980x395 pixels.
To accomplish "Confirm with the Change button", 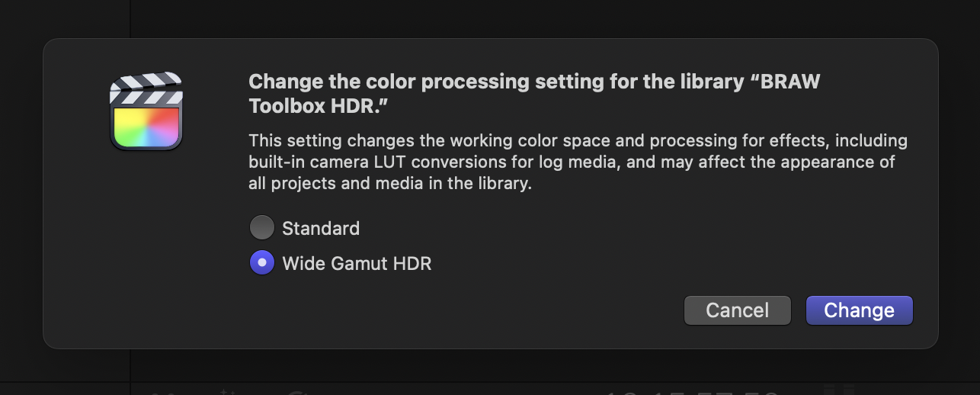I will 859,310.
